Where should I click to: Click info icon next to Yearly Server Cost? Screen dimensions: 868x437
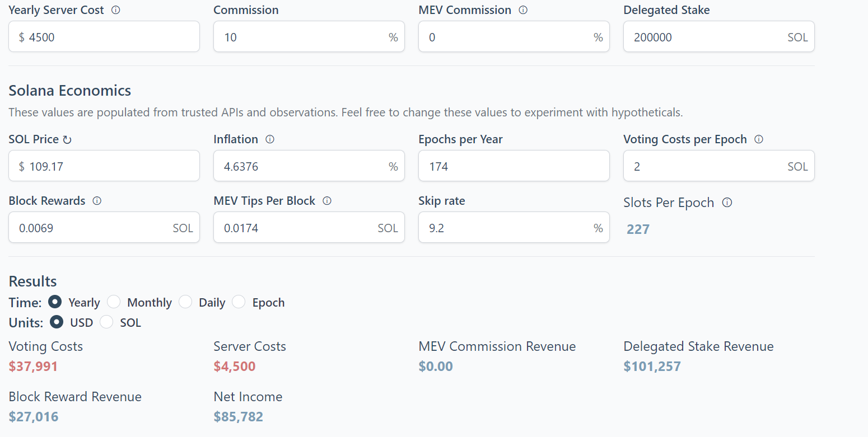[116, 10]
